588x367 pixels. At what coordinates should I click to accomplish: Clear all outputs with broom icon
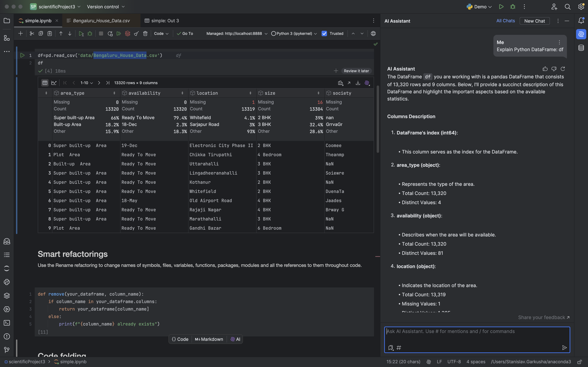[x=136, y=33]
